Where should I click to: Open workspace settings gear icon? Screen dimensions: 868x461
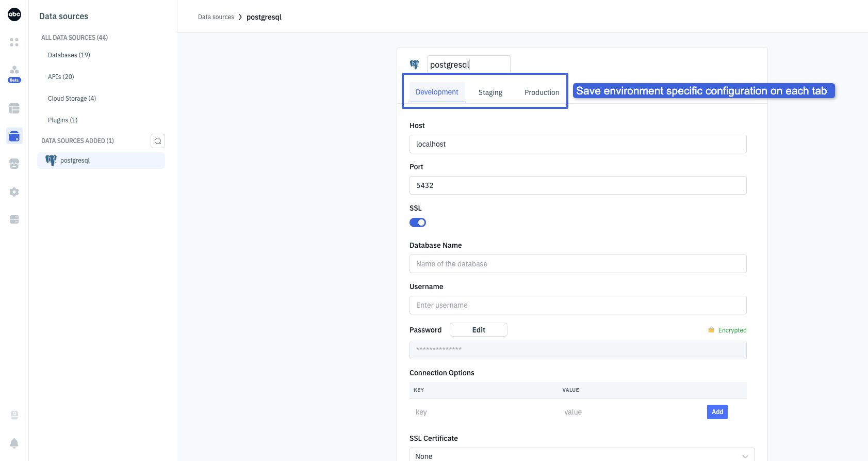[14, 192]
